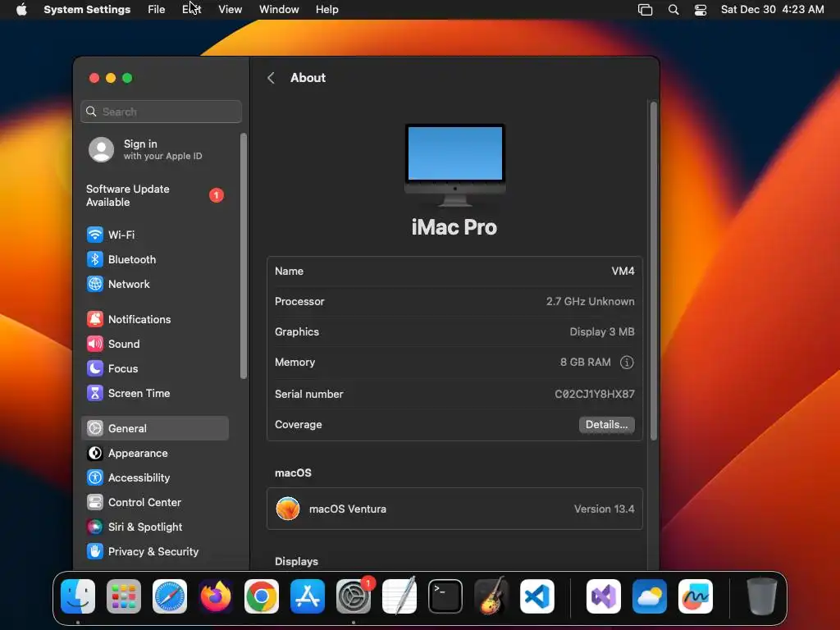Click the computer Name row VM4
Image resolution: width=840 pixels, height=630 pixels.
pos(454,271)
